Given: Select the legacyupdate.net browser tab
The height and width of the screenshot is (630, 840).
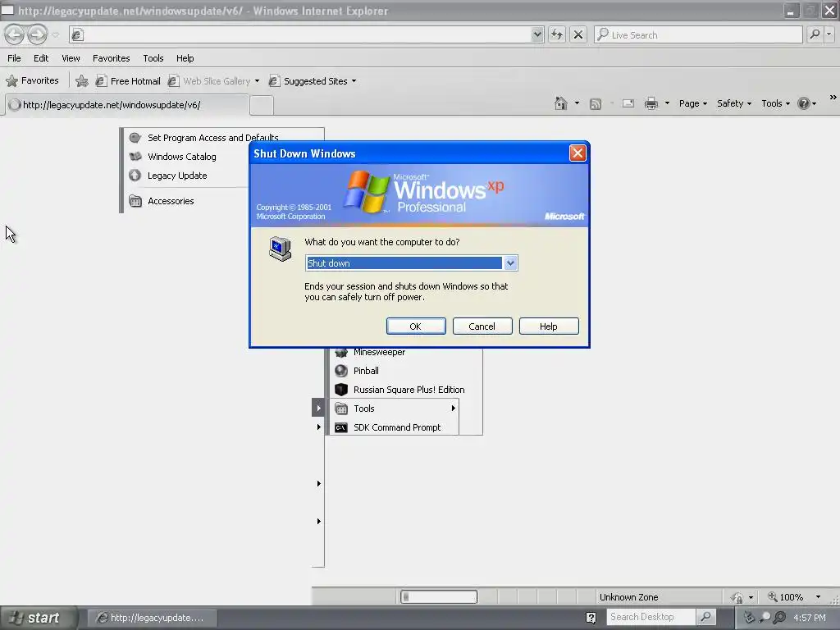Looking at the screenshot, I should pyautogui.click(x=127, y=105).
